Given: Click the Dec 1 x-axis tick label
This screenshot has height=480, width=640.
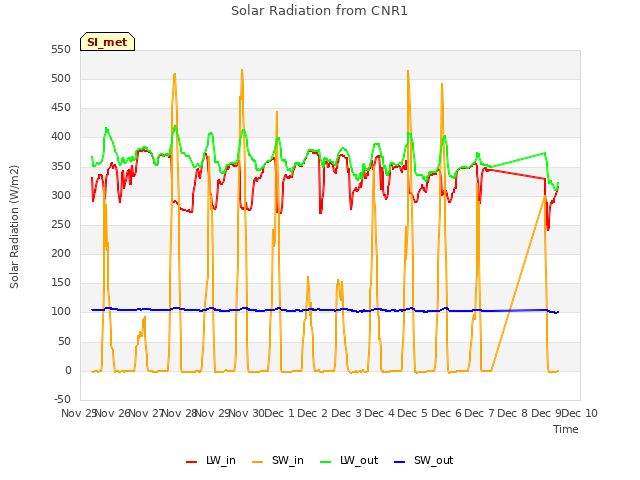Looking at the screenshot, I should click(280, 413).
